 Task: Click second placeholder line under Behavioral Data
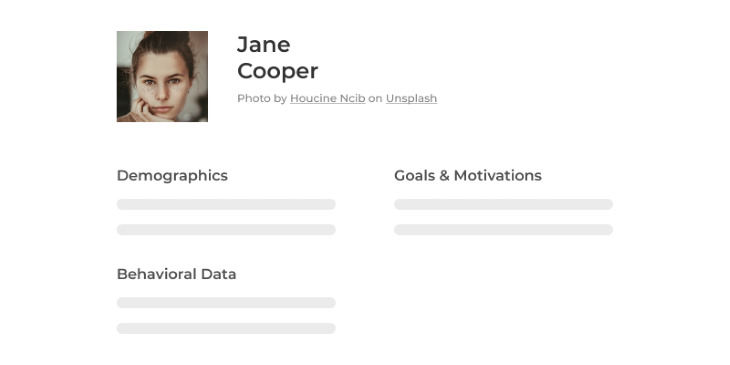pos(226,328)
